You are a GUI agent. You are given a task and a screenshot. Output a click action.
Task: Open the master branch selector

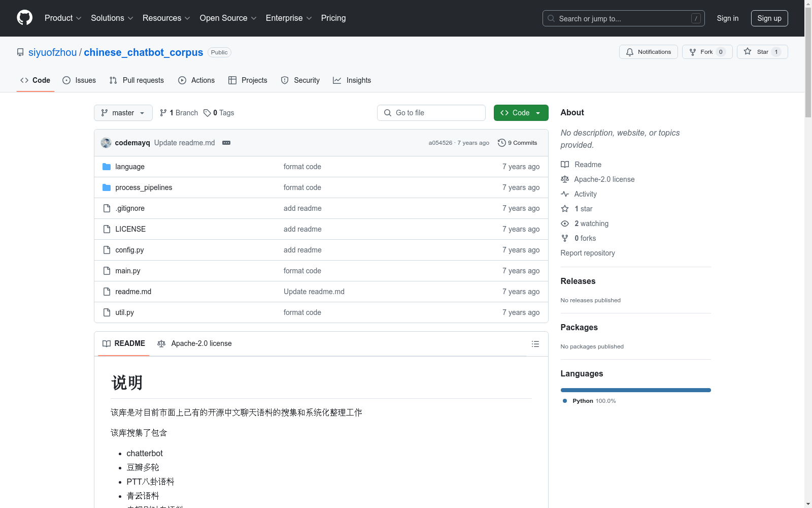point(123,113)
